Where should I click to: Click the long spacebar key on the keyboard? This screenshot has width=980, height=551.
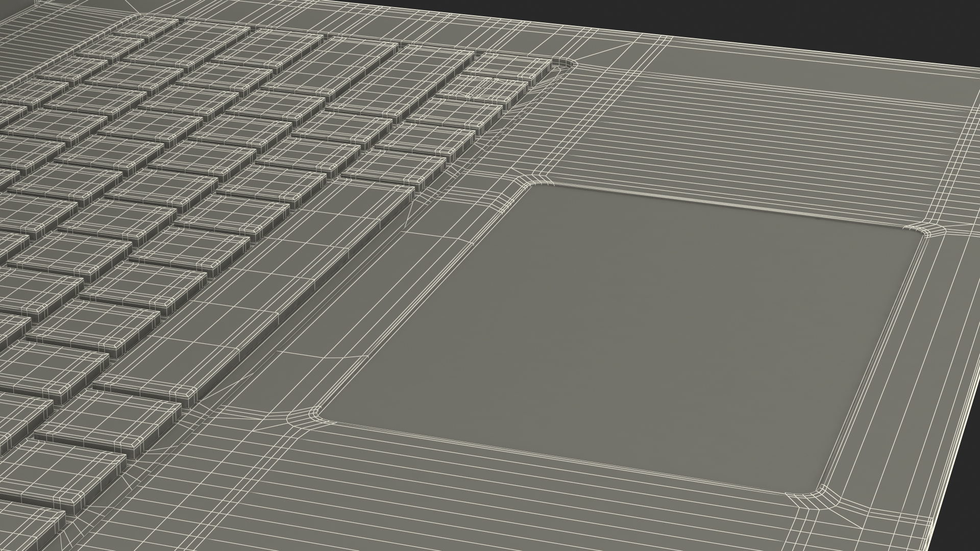[255, 291]
